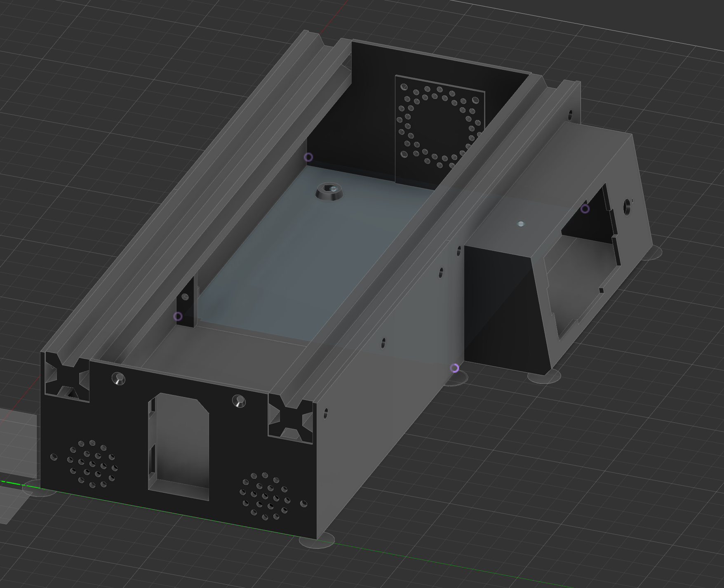Click the small hole on the far right wall
Viewport: 724px width, 588px height.
click(x=627, y=206)
